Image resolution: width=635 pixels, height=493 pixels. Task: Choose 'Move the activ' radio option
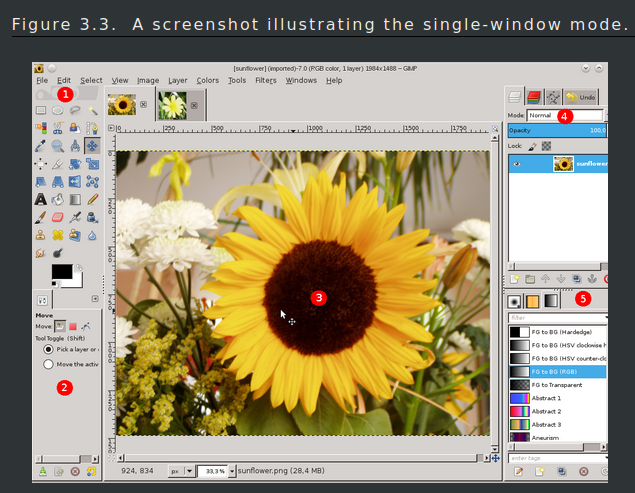[48, 364]
